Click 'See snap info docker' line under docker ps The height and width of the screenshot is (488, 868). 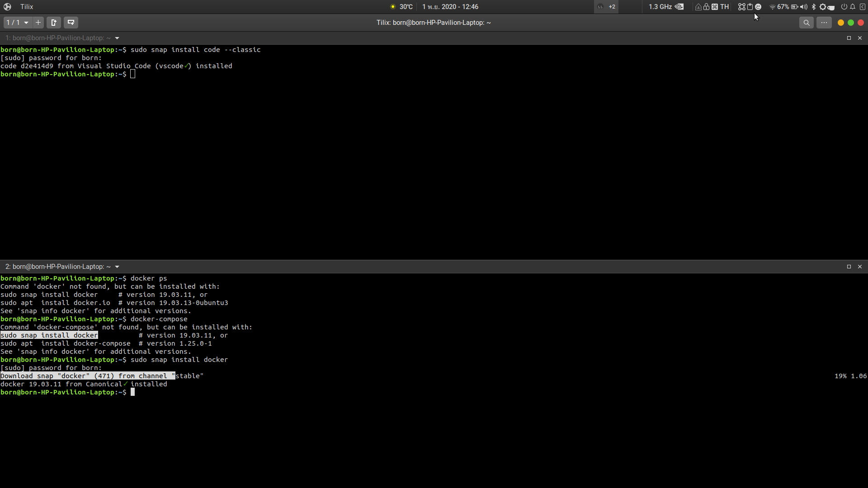click(96, 311)
